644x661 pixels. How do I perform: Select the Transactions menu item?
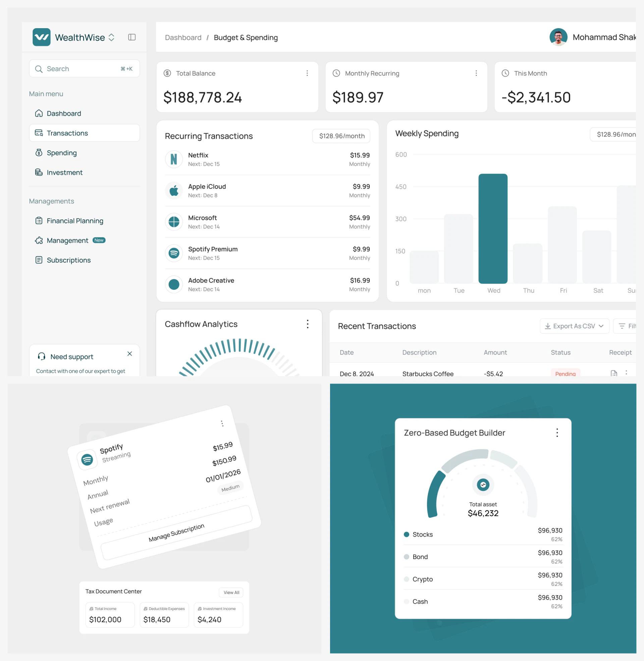point(84,133)
